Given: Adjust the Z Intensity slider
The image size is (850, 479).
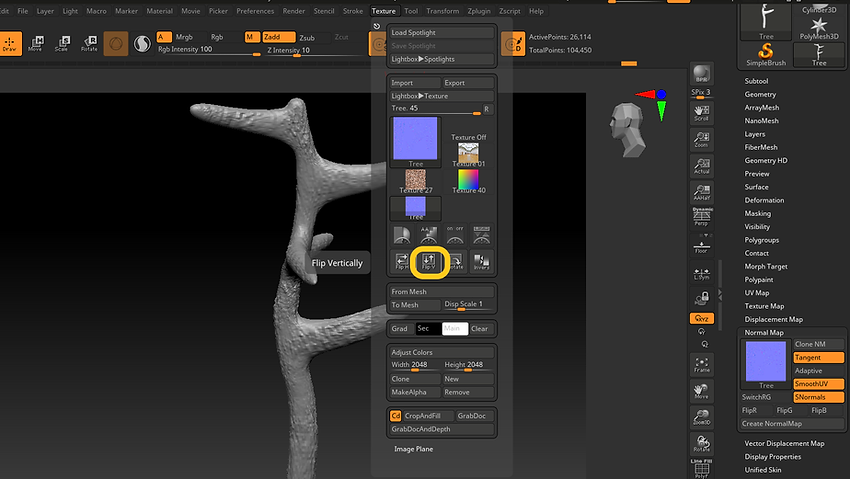Looking at the screenshot, I should (x=317, y=50).
